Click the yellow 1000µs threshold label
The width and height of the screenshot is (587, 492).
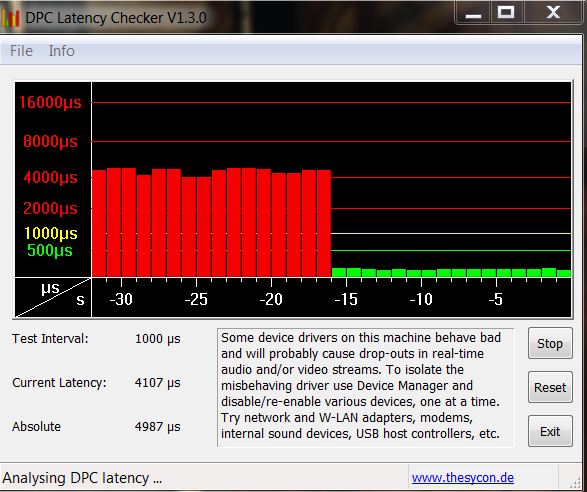coord(51,233)
